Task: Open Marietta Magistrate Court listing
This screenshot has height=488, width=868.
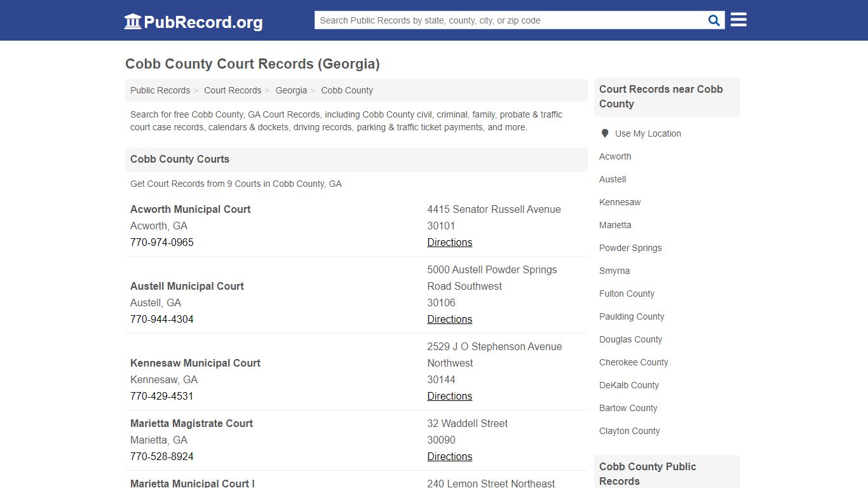Action: click(191, 423)
